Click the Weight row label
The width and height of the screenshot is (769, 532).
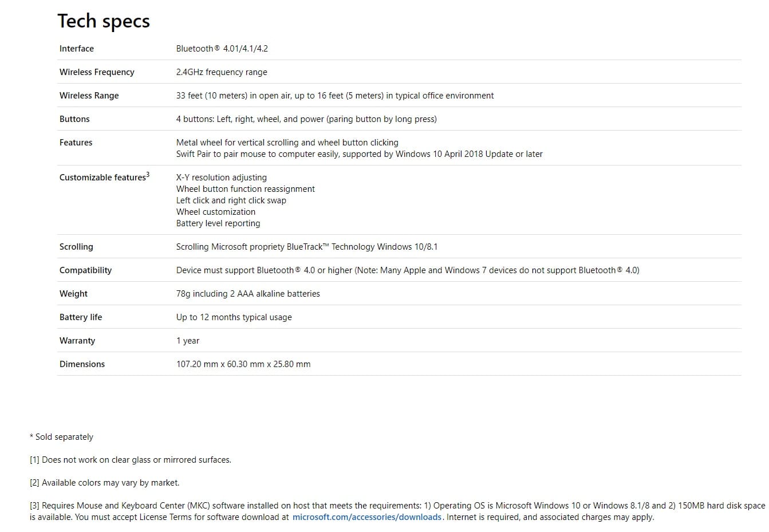pos(73,294)
